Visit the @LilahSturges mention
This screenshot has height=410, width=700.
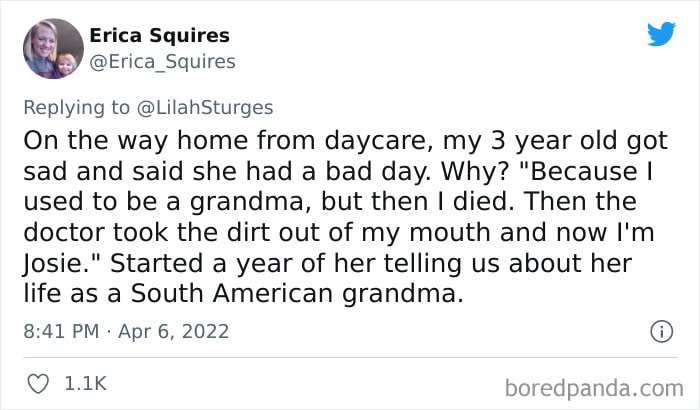point(204,108)
